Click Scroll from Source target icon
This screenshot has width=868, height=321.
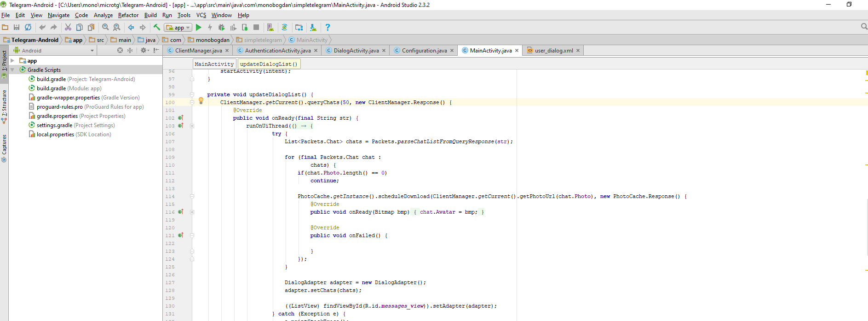pos(120,50)
